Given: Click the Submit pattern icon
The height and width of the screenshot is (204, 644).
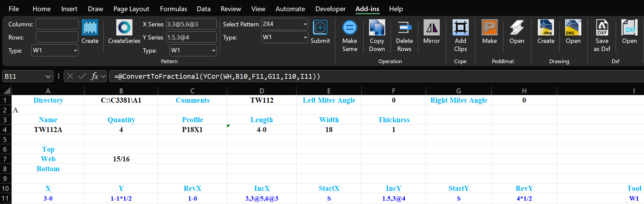Looking at the screenshot, I should click(x=320, y=28).
